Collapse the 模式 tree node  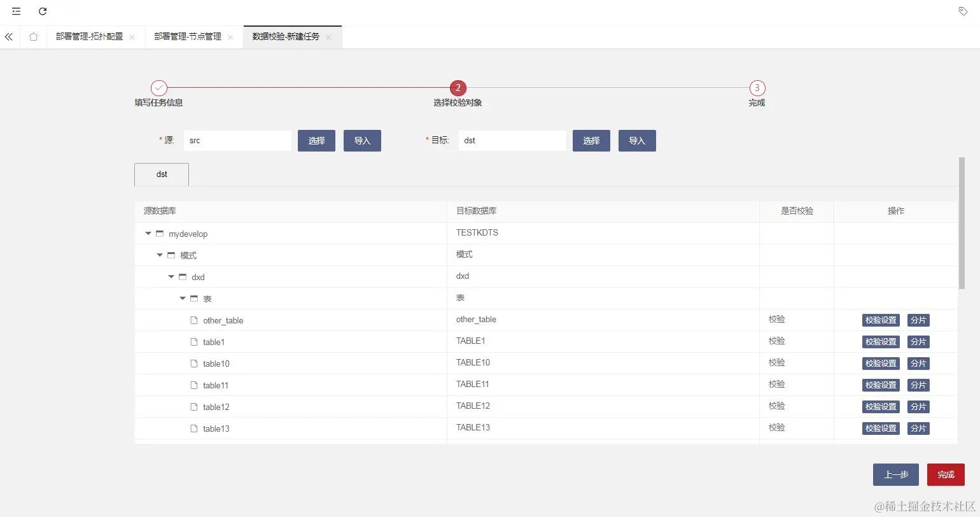(x=160, y=255)
